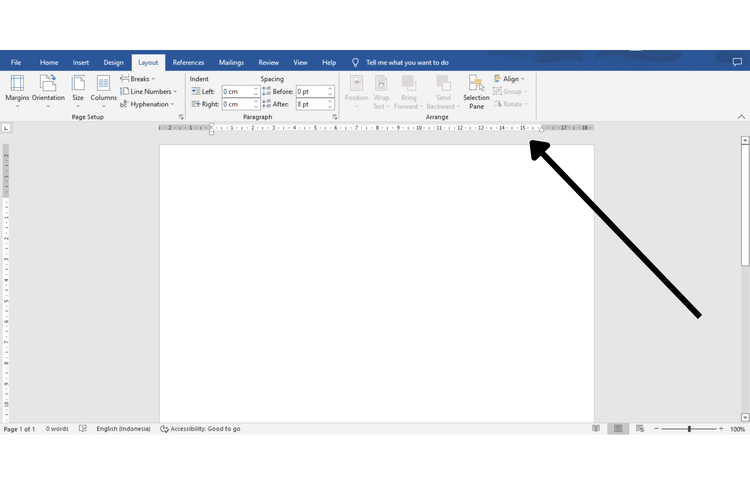750x500 pixels.
Task: Switch to Read Mode view
Action: coord(596,429)
